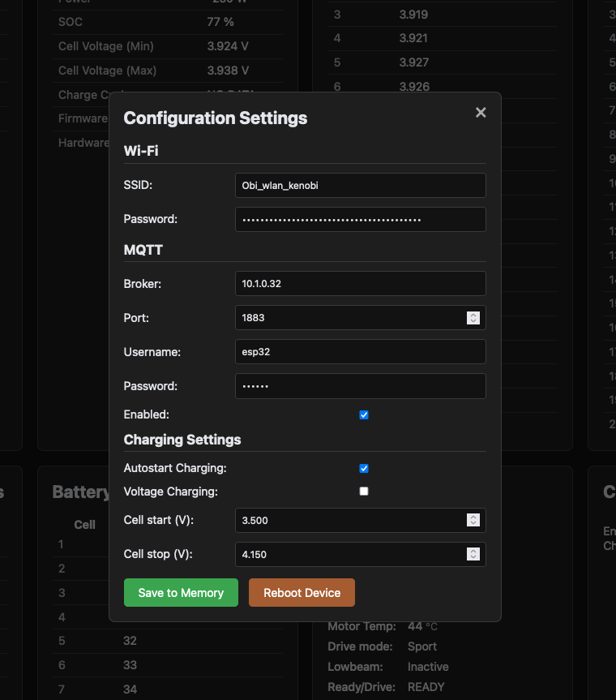Step up the Cell start voltage
The width and height of the screenshot is (616, 700).
coord(473,517)
